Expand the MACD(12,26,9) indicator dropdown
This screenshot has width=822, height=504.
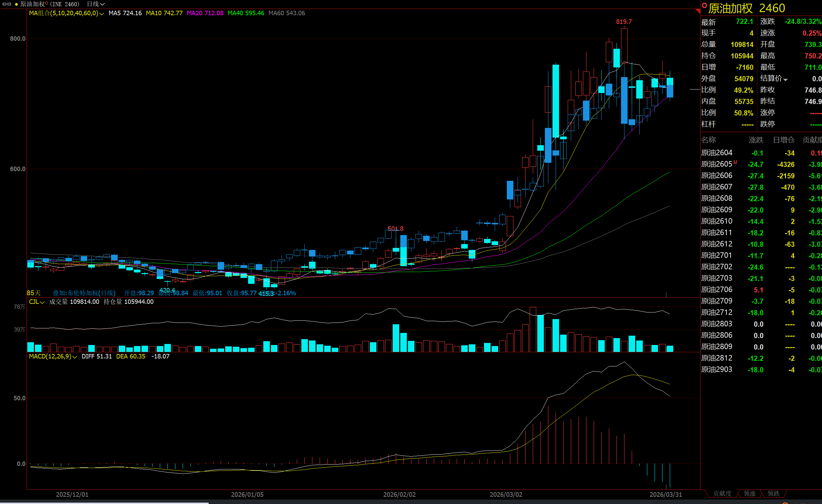(74, 357)
